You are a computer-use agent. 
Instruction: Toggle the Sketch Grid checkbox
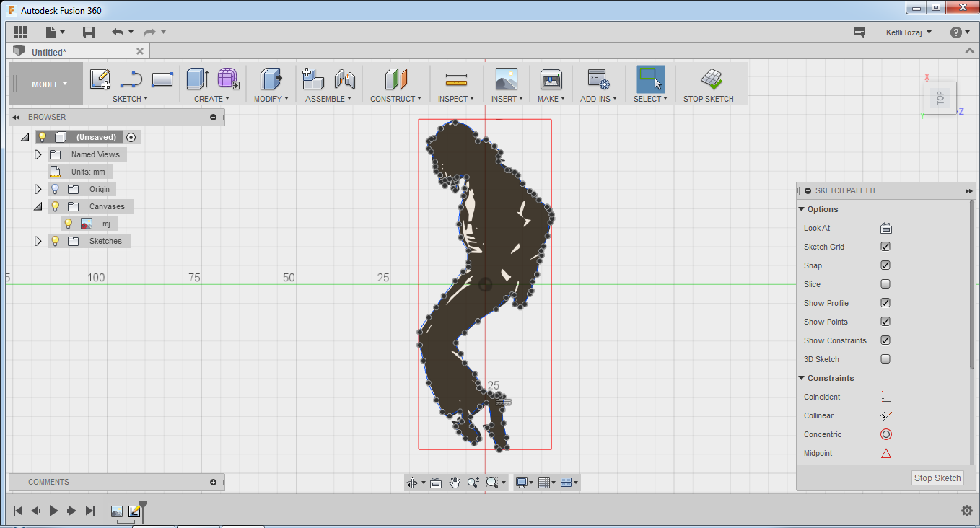(x=885, y=247)
